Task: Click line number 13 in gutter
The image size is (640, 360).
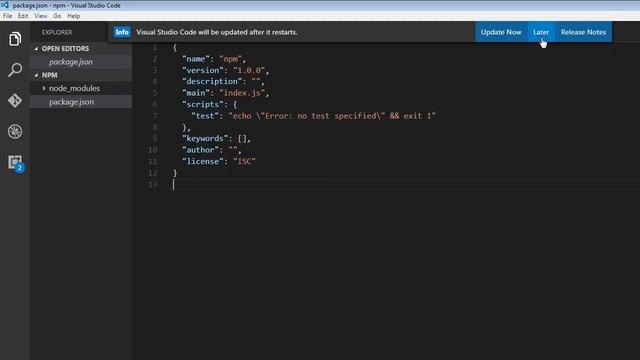Action: (x=153, y=184)
